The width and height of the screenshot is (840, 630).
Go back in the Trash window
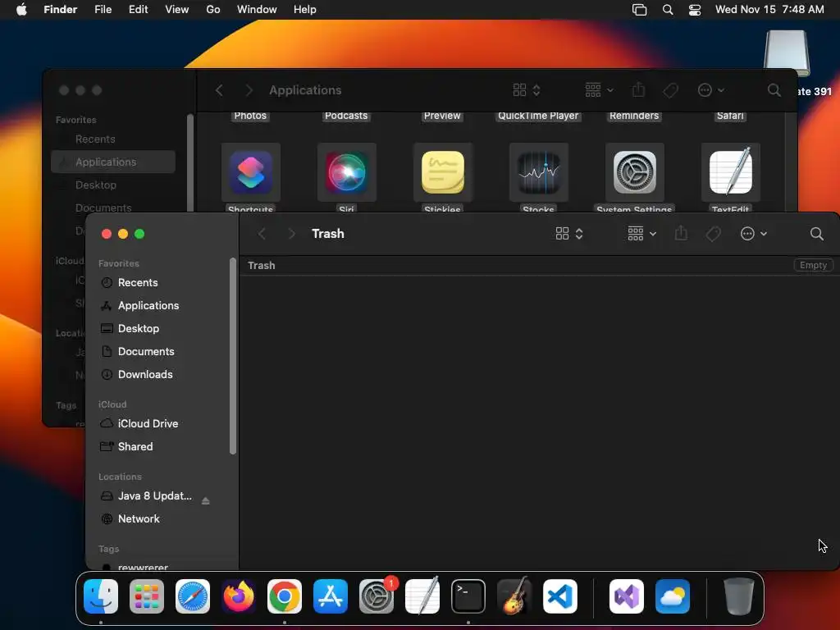tap(262, 234)
